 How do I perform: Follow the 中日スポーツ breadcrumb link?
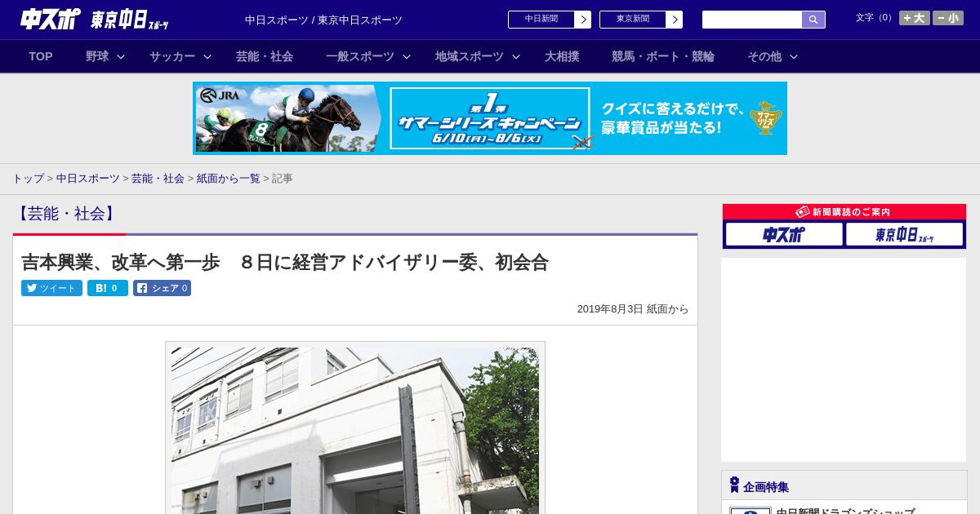point(87,178)
